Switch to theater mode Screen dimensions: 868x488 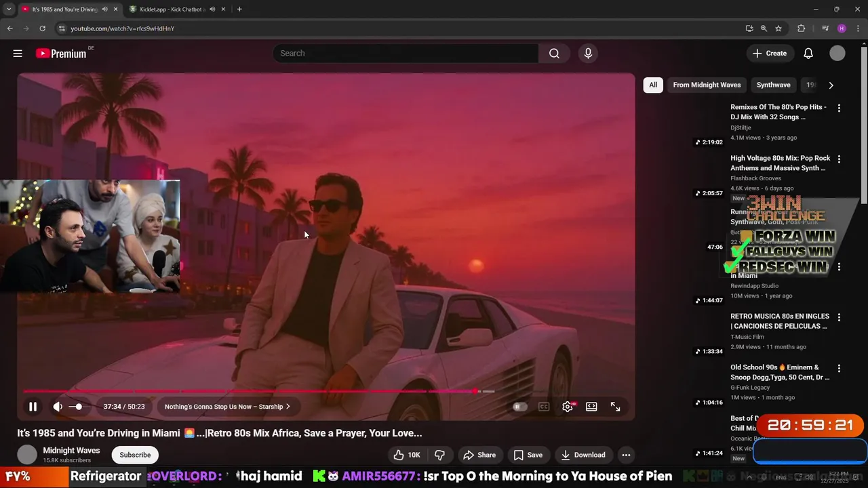pos(591,407)
